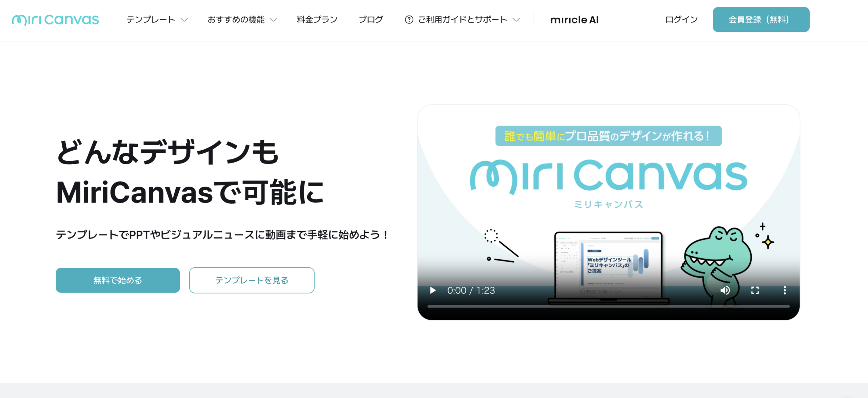Click the ログイン link
868x398 pixels.
coord(682,20)
